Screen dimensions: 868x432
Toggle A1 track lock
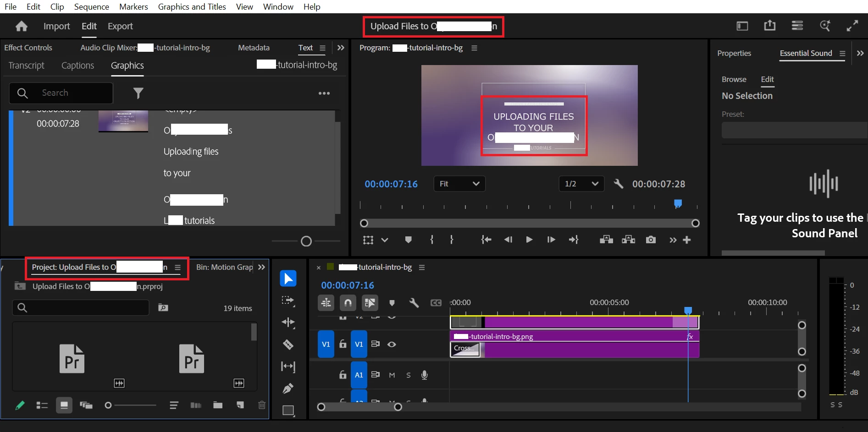click(x=343, y=375)
